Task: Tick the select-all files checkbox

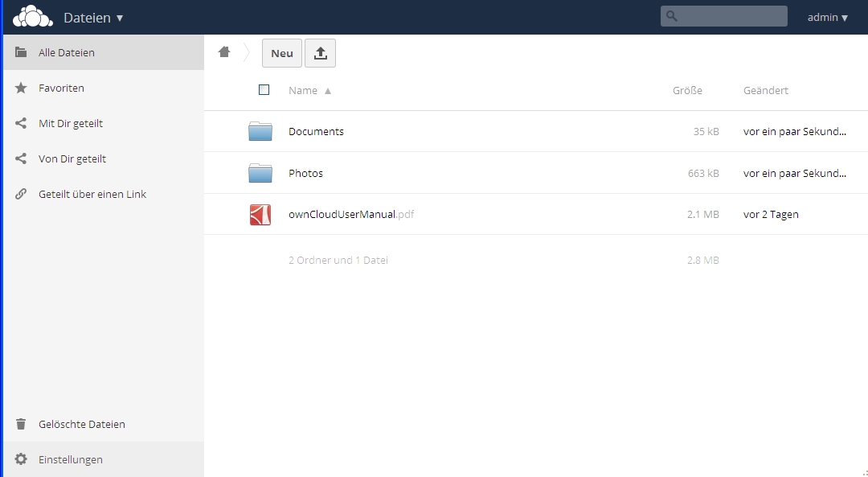Action: (x=264, y=90)
